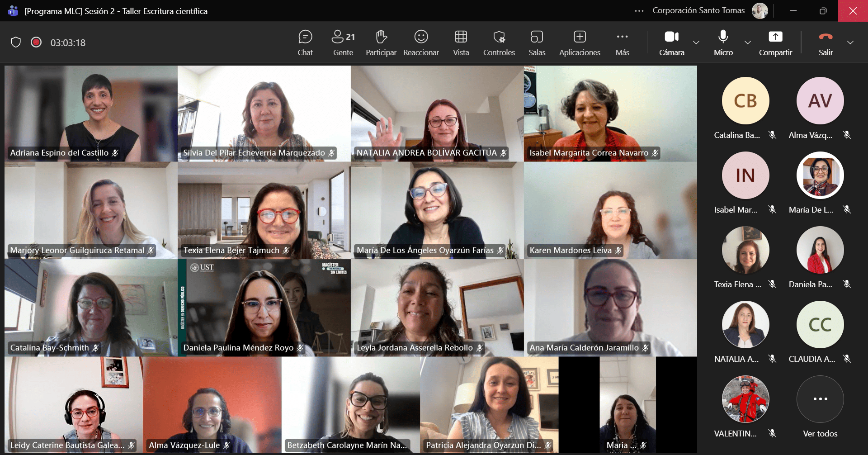Click the muted mic beside Catalina Ba...
The image size is (868, 455).
(x=772, y=135)
